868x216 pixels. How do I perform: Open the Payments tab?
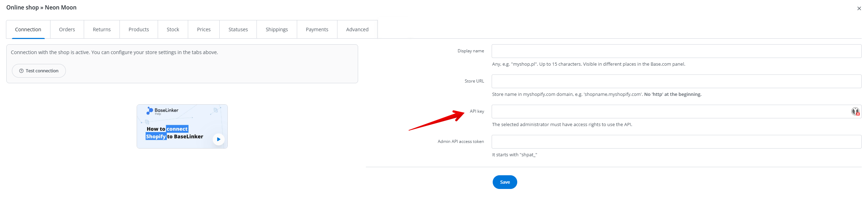(x=317, y=30)
